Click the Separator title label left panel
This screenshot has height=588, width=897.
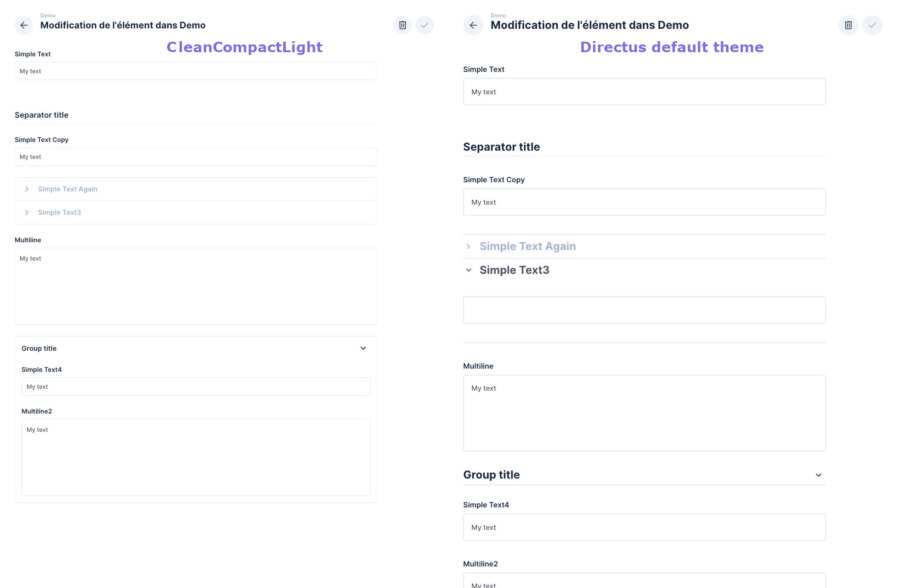(x=41, y=114)
